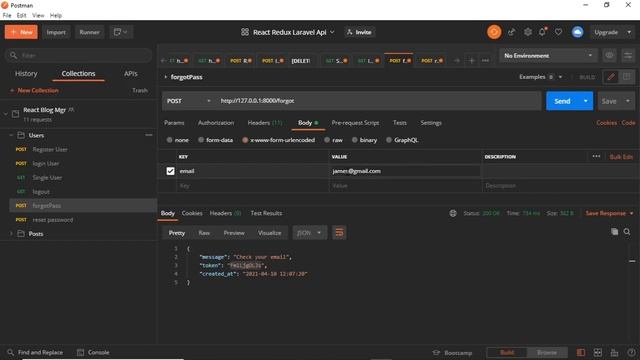Click the environment quick look eye icon

pyautogui.click(x=609, y=55)
